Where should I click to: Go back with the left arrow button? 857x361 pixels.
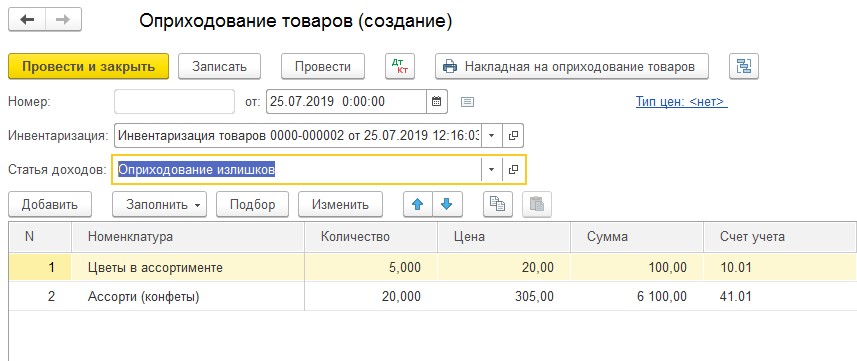27,20
